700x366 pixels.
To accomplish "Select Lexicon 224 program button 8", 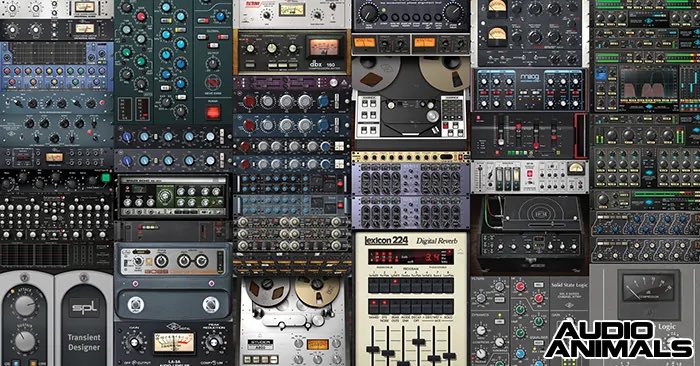I will coord(448,286).
